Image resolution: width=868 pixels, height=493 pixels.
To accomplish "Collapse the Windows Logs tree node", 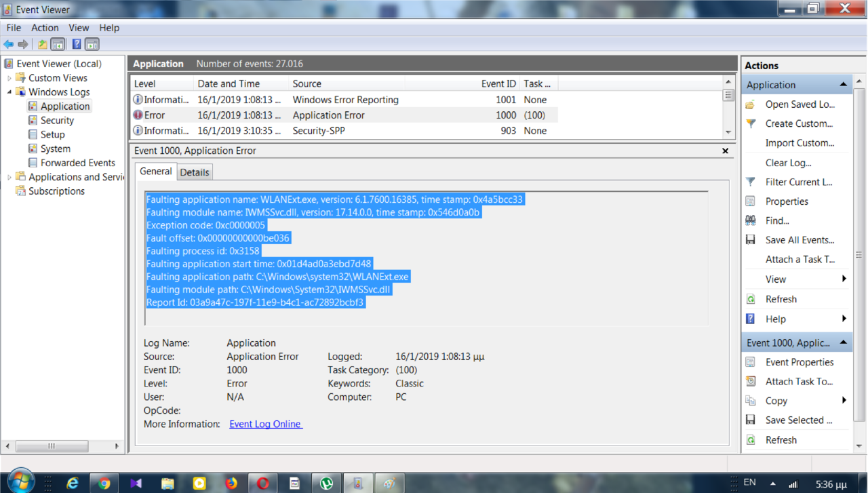I will tap(9, 92).
